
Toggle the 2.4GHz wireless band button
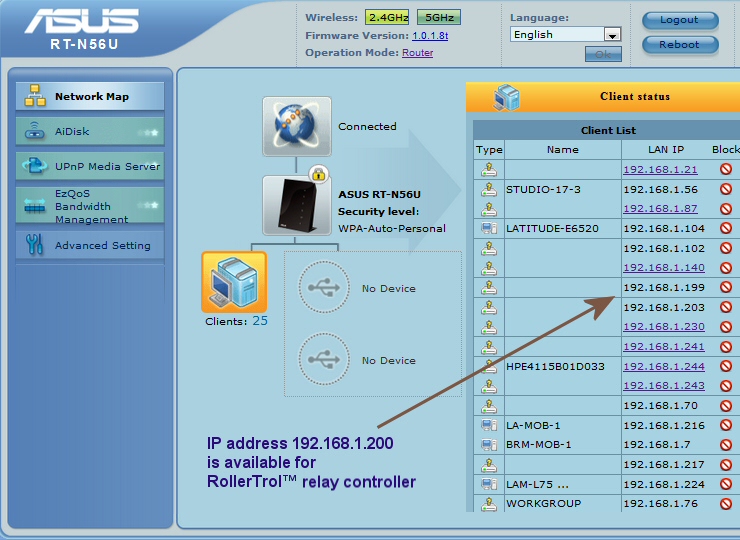387,17
